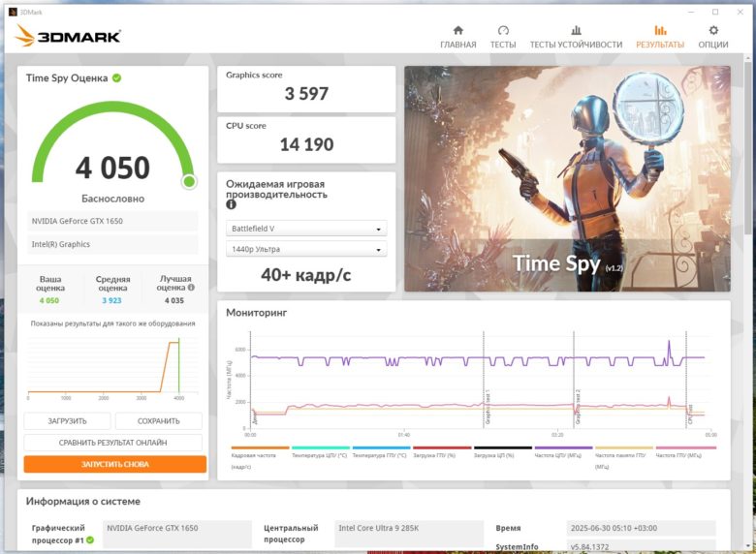
Task: Click the СОХРАНИТЬ button
Action: coord(159,421)
